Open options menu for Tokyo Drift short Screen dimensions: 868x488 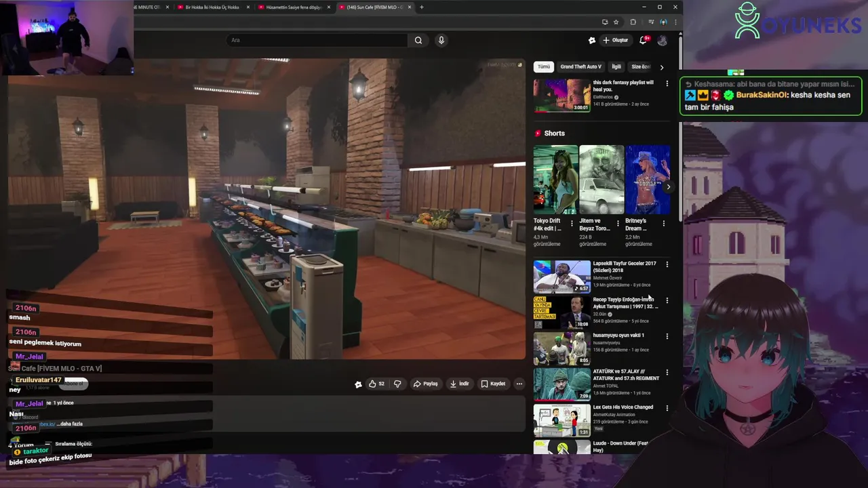click(572, 223)
